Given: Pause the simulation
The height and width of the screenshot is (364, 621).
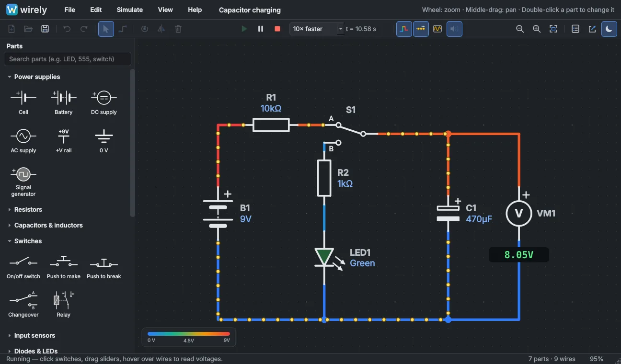Looking at the screenshot, I should (261, 29).
